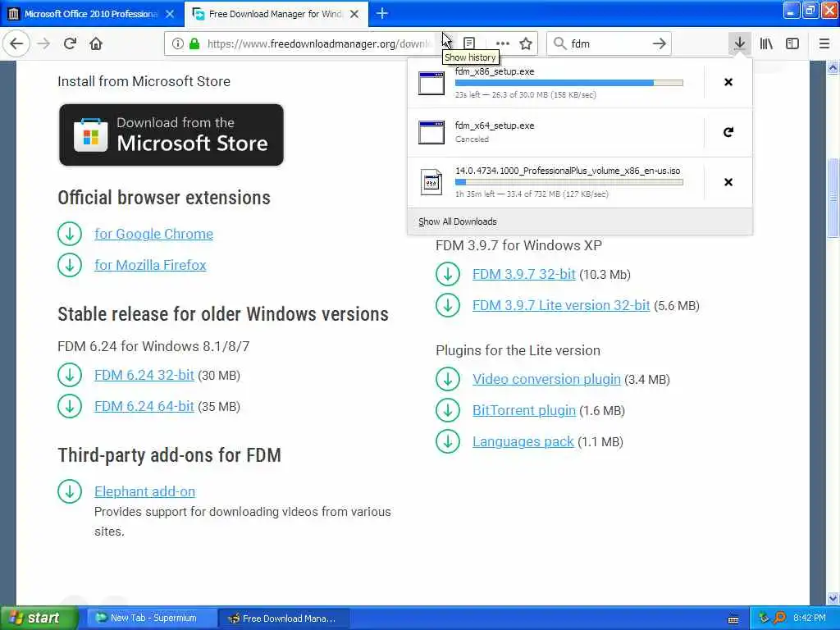
Task: Show All Downloads in the panel
Action: [x=458, y=221]
